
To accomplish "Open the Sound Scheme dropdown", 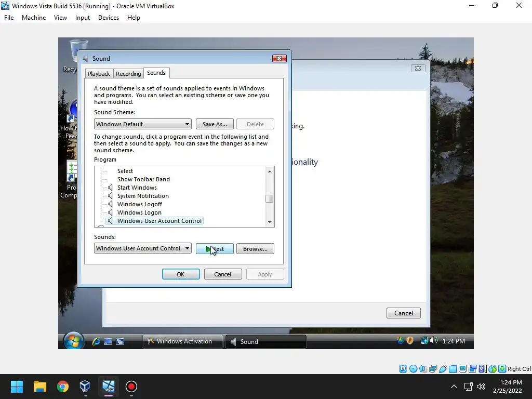I will coord(142,124).
